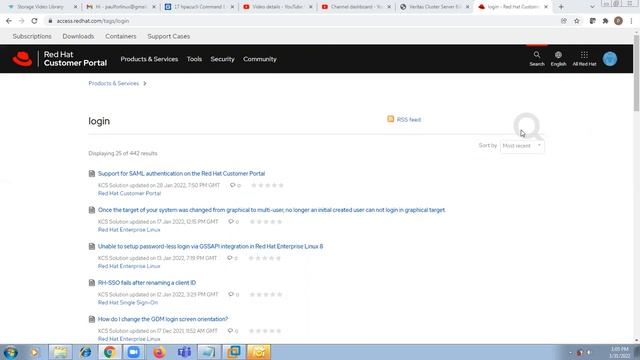Open the password-less login via GSSAPI article
Viewport: 640px width, 360px height.
point(210,246)
